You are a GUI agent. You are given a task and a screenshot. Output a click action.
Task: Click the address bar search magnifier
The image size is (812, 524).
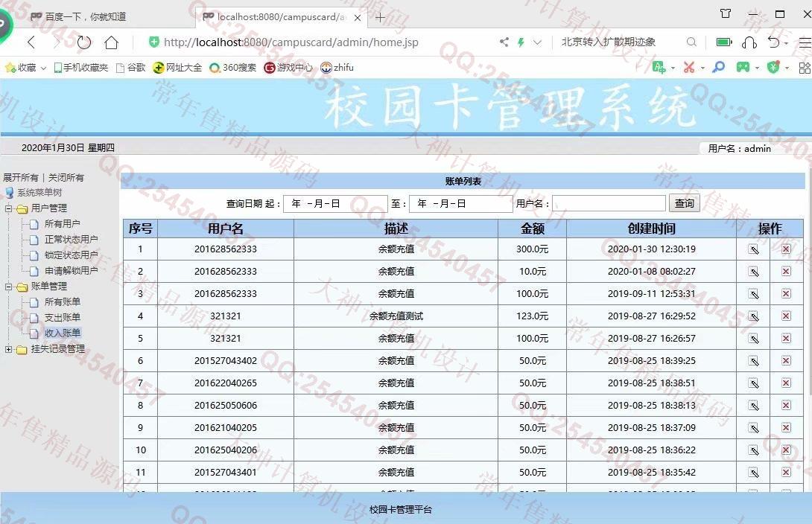point(691,42)
